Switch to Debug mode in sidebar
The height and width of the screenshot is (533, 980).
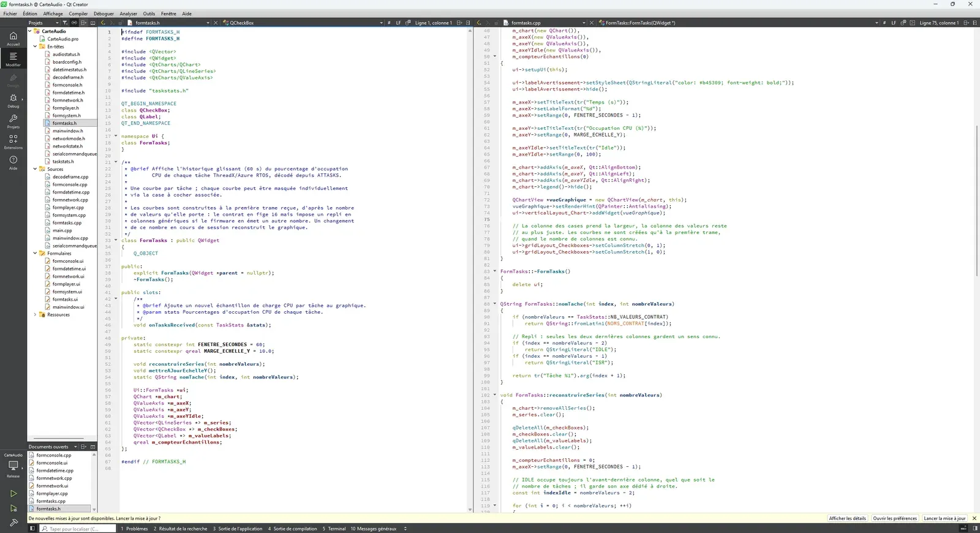pos(13,100)
